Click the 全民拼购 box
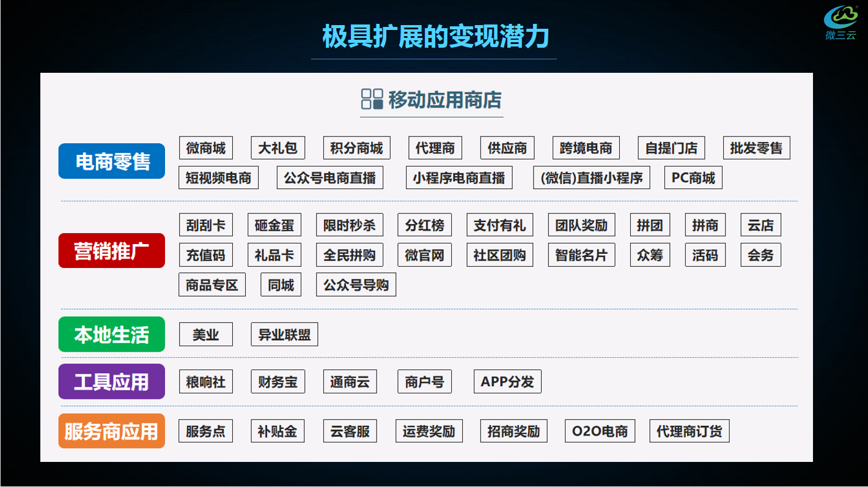 [350, 255]
